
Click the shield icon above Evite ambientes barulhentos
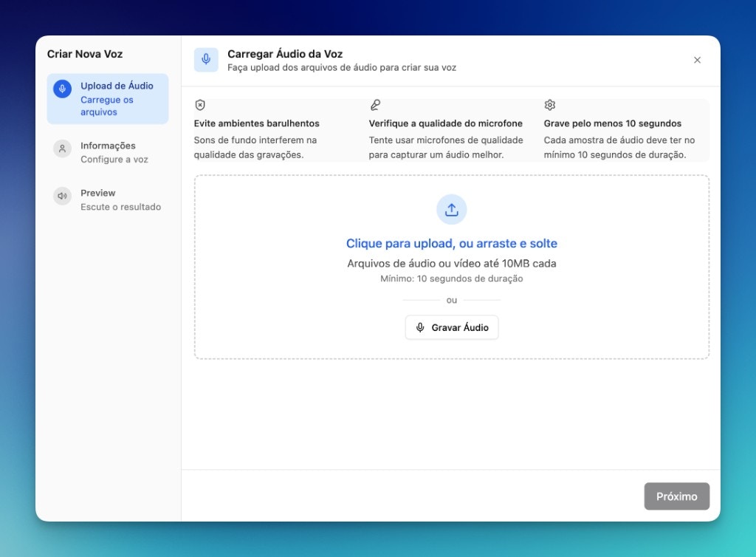click(199, 104)
